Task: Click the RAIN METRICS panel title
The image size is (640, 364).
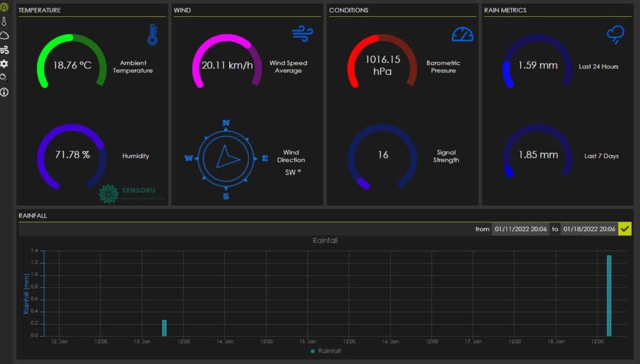Action: click(505, 10)
